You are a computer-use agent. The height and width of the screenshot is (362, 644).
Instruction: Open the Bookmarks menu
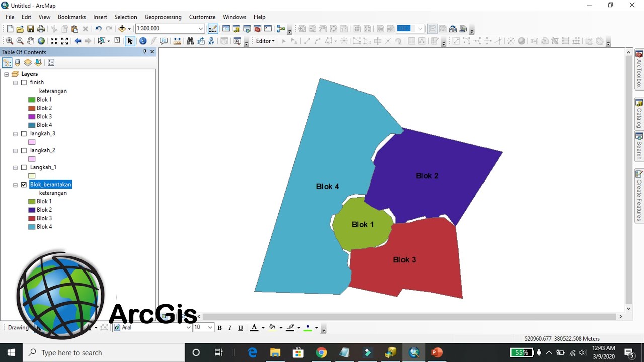(x=72, y=17)
